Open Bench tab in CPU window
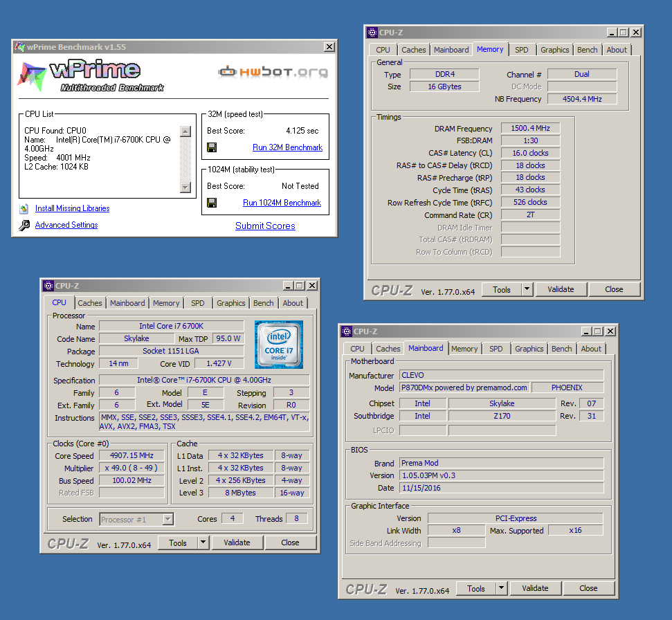The height and width of the screenshot is (620, 672). [x=263, y=303]
